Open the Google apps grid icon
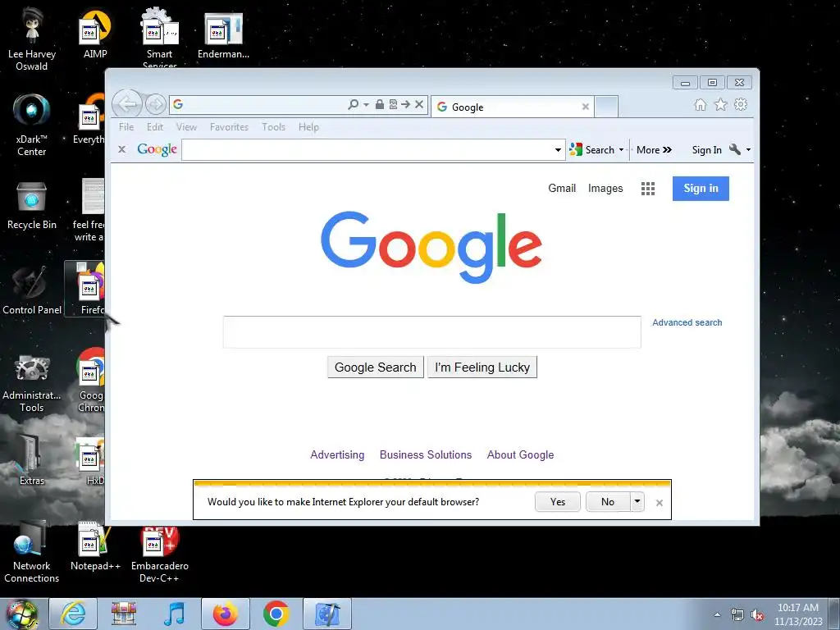Viewport: 840px width, 630px height. tap(648, 189)
